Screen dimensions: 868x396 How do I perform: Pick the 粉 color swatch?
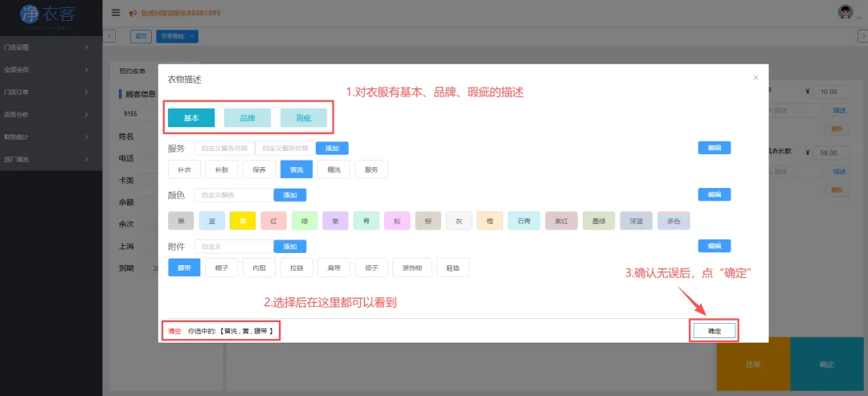397,221
